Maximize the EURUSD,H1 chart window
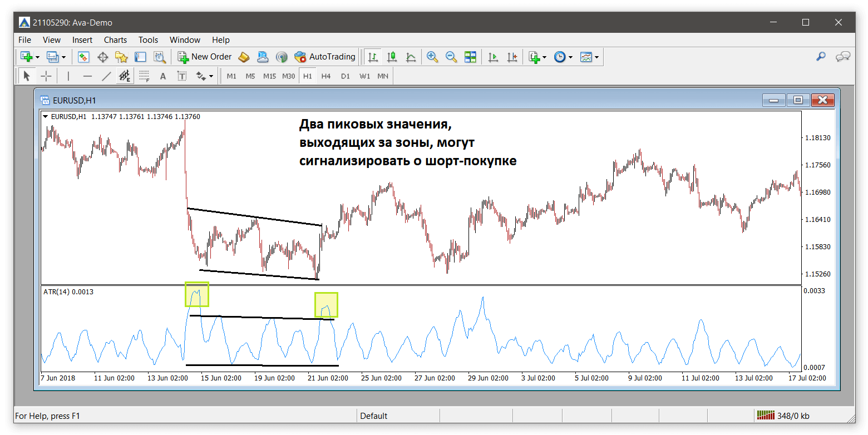The height and width of the screenshot is (435, 868). tap(798, 100)
